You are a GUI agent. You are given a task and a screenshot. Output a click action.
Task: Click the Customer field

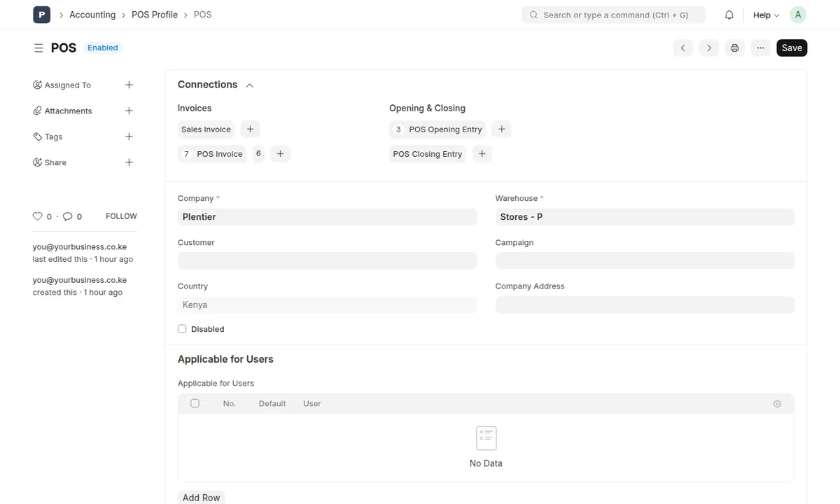point(327,260)
